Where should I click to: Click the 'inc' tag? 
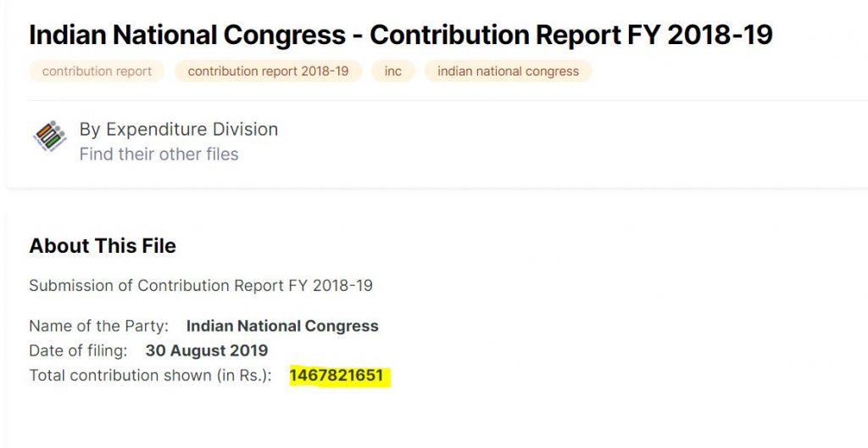(x=392, y=71)
